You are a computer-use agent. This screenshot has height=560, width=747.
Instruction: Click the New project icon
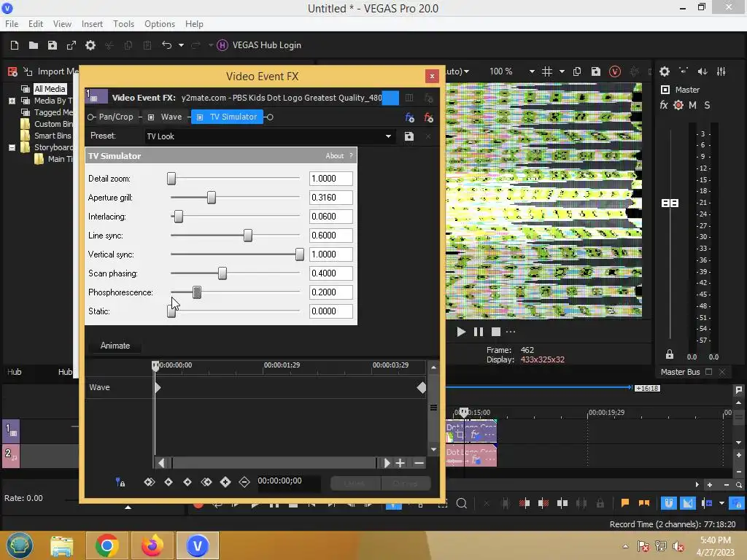point(15,45)
